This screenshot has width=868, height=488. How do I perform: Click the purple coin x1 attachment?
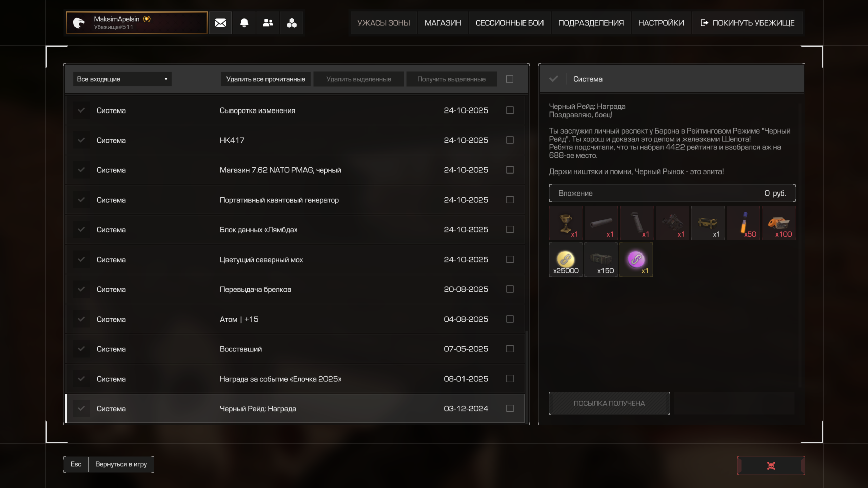pyautogui.click(x=636, y=260)
